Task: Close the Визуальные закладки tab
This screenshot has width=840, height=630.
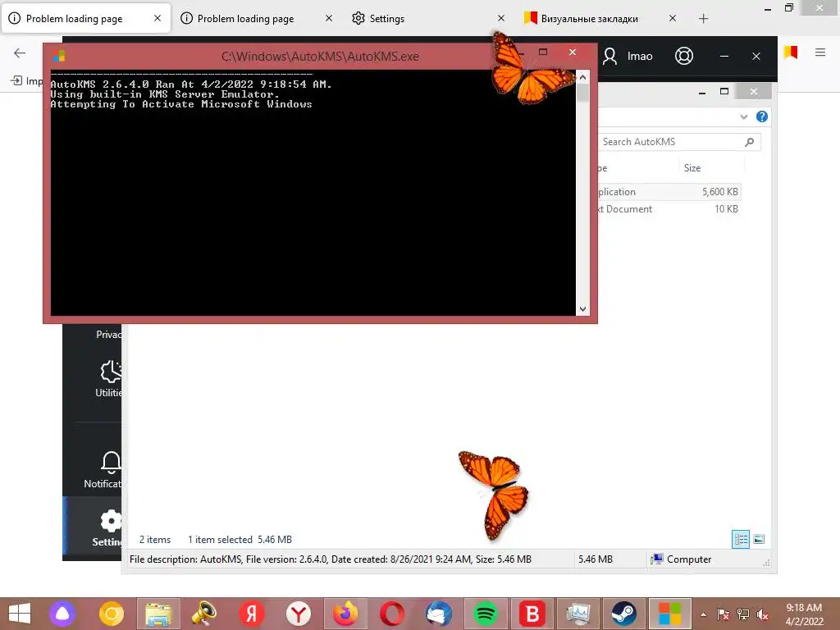Action: (x=673, y=18)
